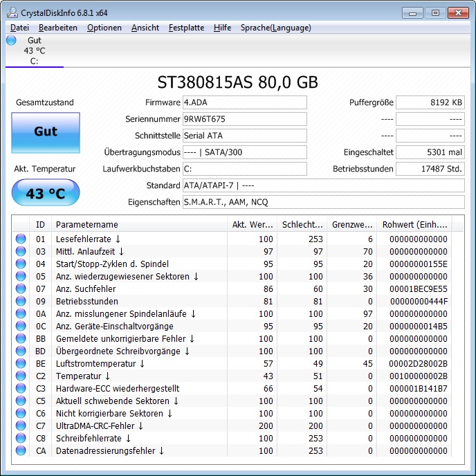Click the Eingeschaltet value 5301 mal
This screenshot has width=476, height=476.
[x=430, y=152]
